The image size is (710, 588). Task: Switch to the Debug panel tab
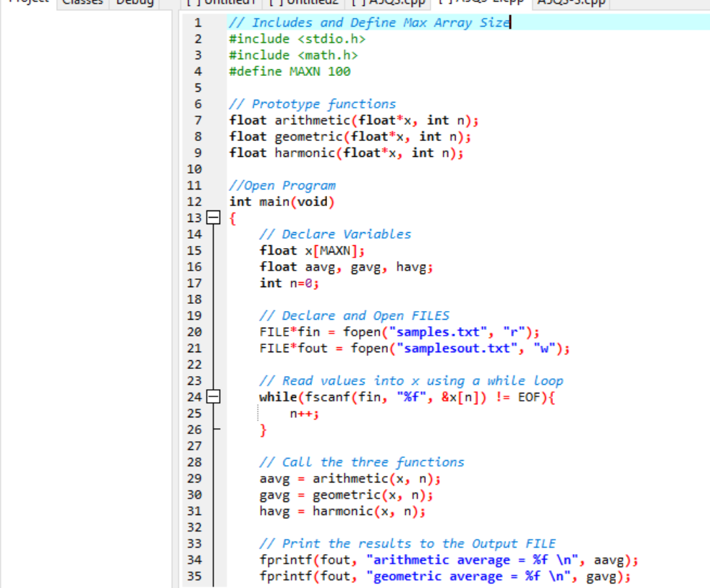coord(135,2)
